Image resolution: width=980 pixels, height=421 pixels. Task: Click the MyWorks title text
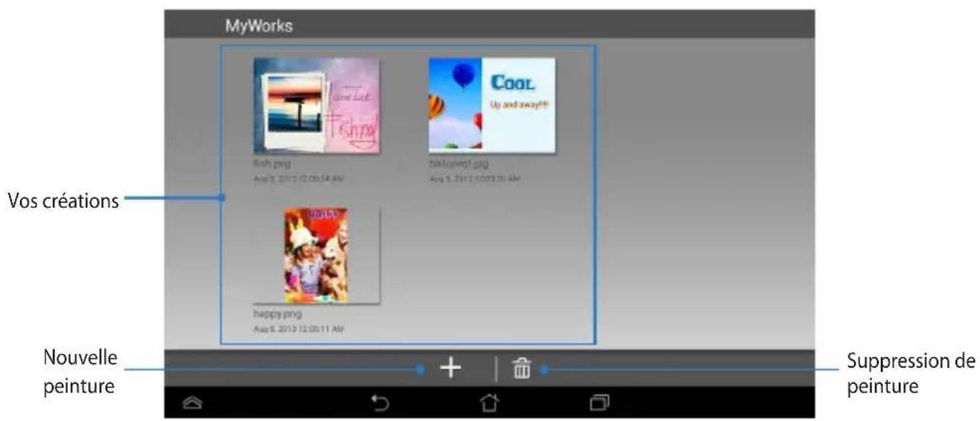tap(259, 26)
